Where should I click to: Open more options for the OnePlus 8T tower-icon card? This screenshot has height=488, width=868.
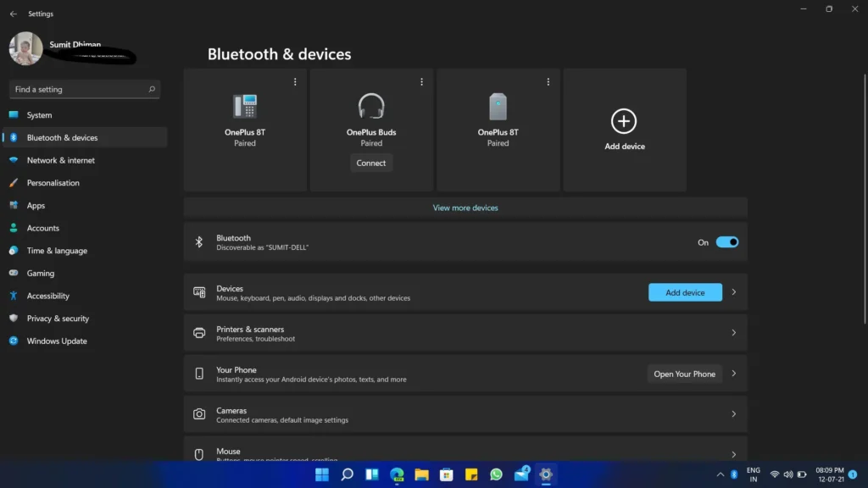548,82
